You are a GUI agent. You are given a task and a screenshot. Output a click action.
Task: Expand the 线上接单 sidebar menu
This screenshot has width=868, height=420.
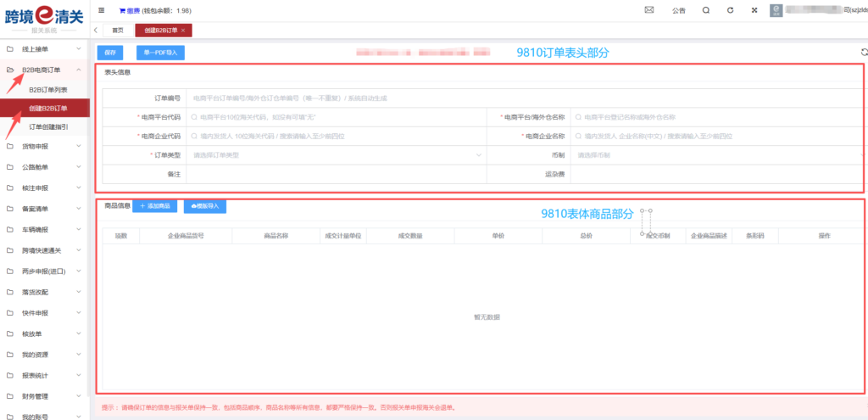click(44, 49)
